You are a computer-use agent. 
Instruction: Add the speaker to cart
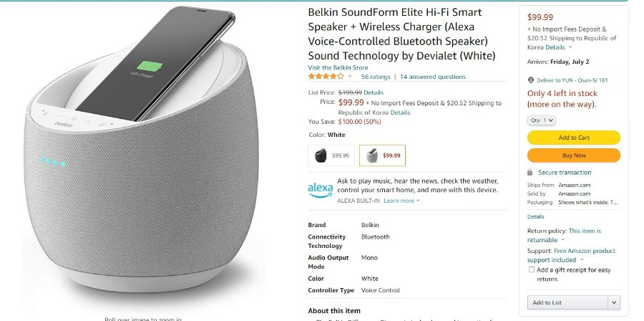pos(574,138)
